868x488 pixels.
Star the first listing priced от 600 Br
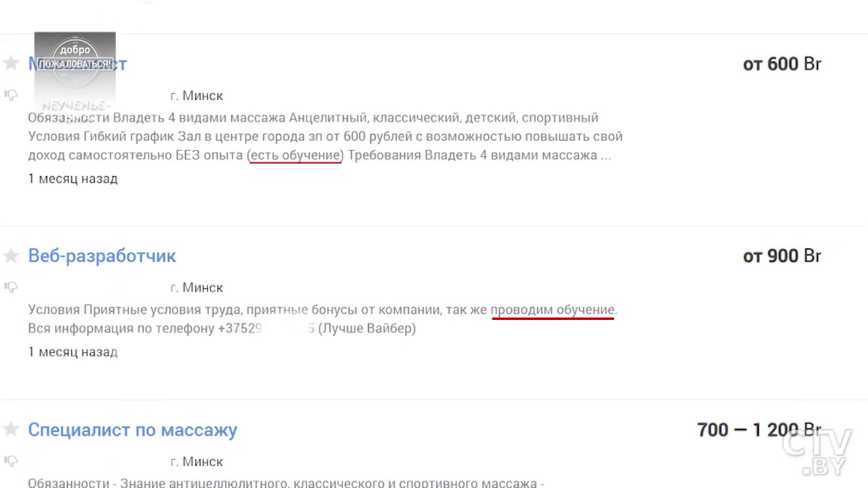(10, 63)
